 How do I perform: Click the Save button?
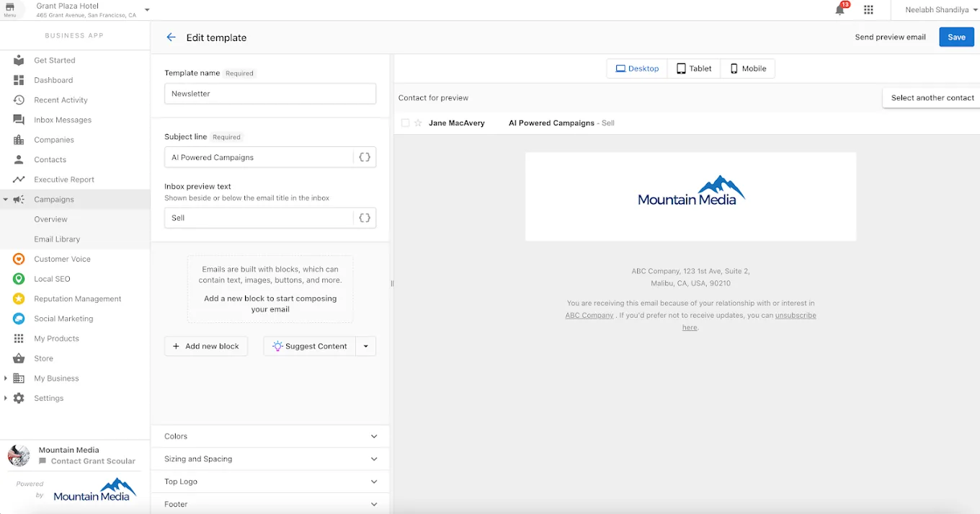tap(956, 37)
